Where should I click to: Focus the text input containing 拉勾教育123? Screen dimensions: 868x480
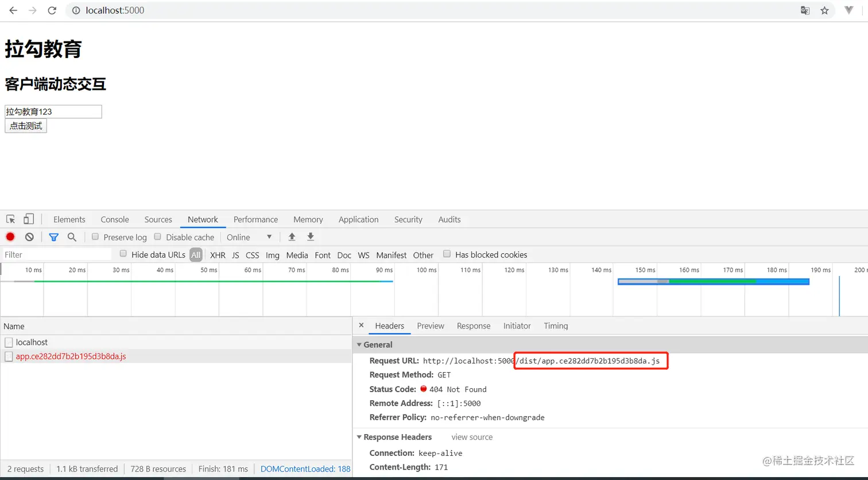pyautogui.click(x=53, y=111)
